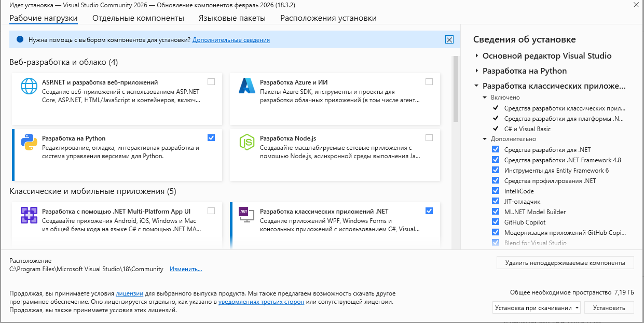
Task: Enable the ASP.NET web development workload checkbox
Action: pos(211,81)
